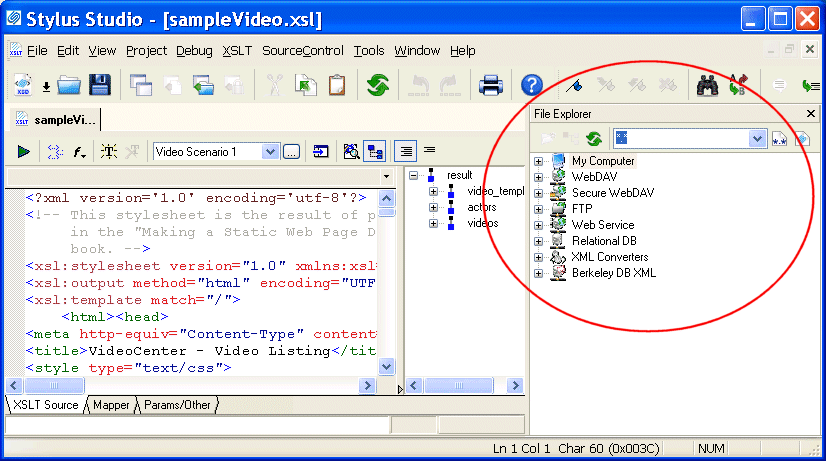
Task: Click the green refresh icon in main toolbar
Action: coord(377,85)
